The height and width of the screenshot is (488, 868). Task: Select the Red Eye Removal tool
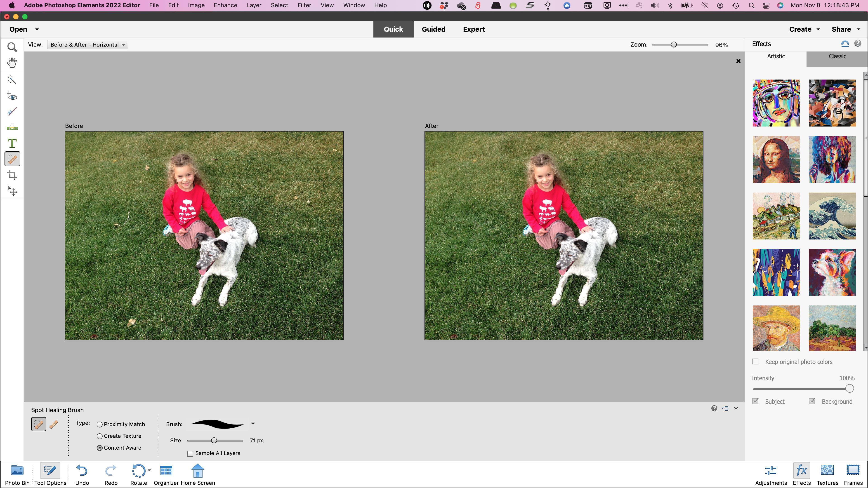(12, 96)
